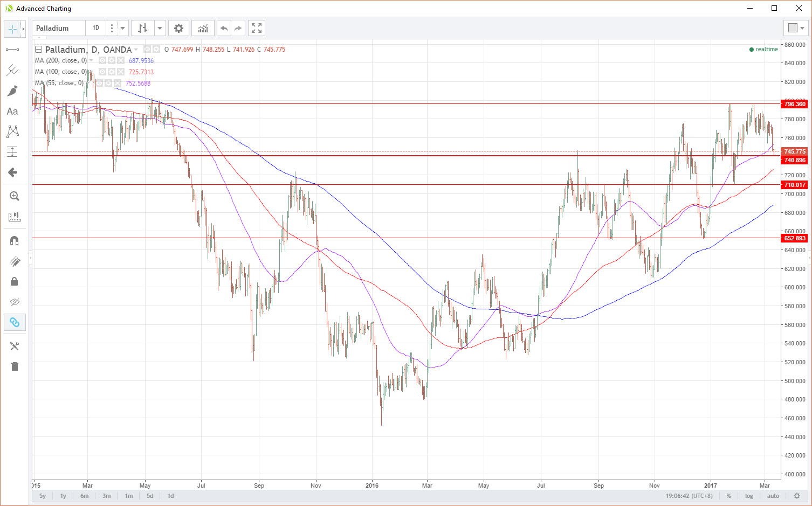
Task: Open the wrench and screwdriver drawings tool
Action: pos(15,346)
